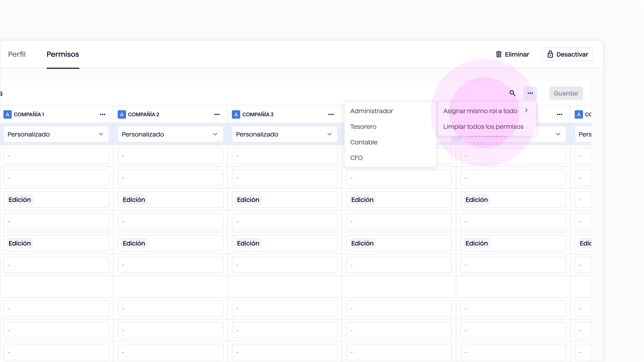This screenshot has height=362, width=644.
Task: Click Compañía 1 blue A badge
Action: coord(8,114)
